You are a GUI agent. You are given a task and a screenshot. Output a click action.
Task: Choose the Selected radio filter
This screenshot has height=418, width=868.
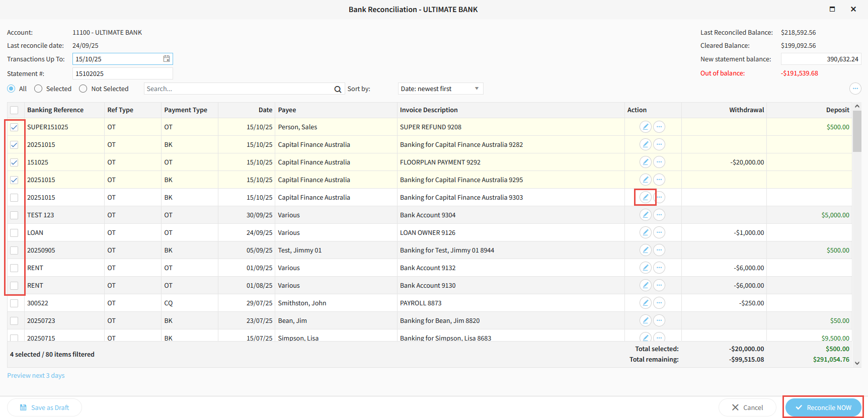(x=38, y=89)
